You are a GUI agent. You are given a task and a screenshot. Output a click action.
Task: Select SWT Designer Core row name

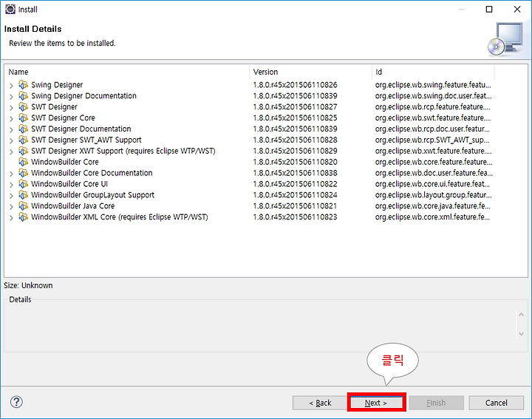tap(63, 118)
